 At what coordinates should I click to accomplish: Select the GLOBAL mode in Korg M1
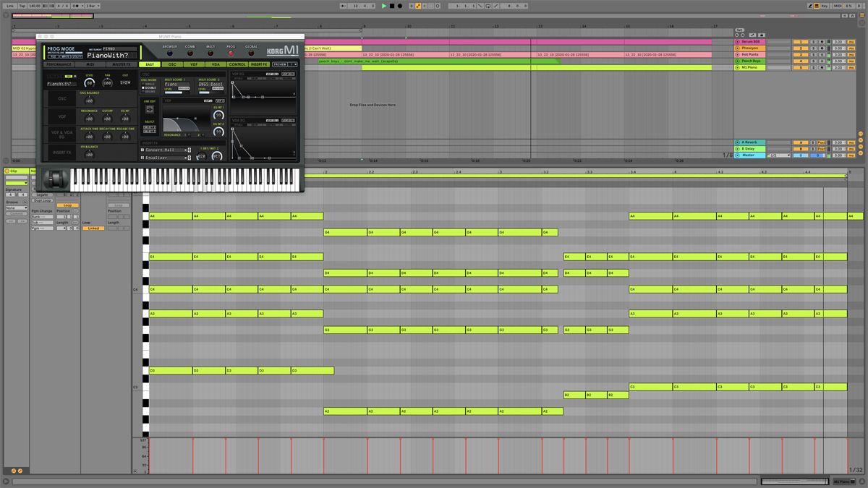(251, 53)
